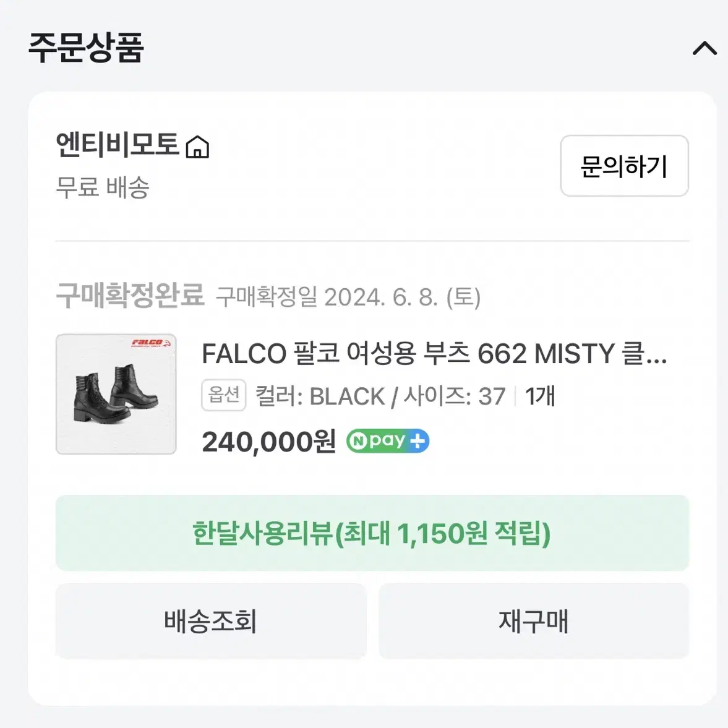Tap the 문의하기 inquiry button
Image resolution: width=728 pixels, height=728 pixels.
pos(624,166)
